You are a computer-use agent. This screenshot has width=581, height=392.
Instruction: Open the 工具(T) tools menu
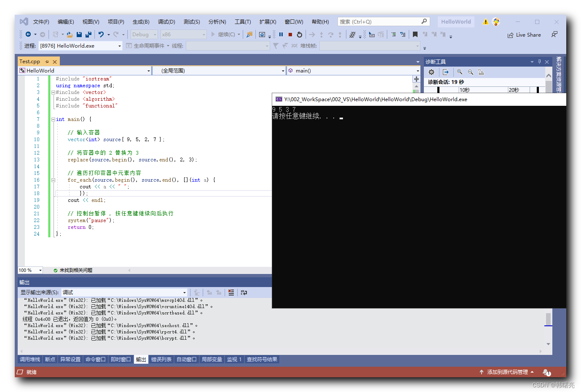(x=243, y=22)
